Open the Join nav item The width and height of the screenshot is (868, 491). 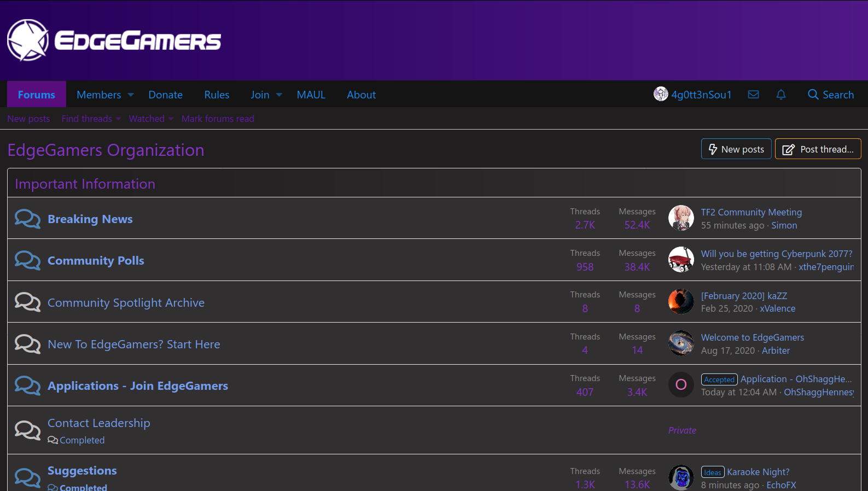tap(260, 95)
